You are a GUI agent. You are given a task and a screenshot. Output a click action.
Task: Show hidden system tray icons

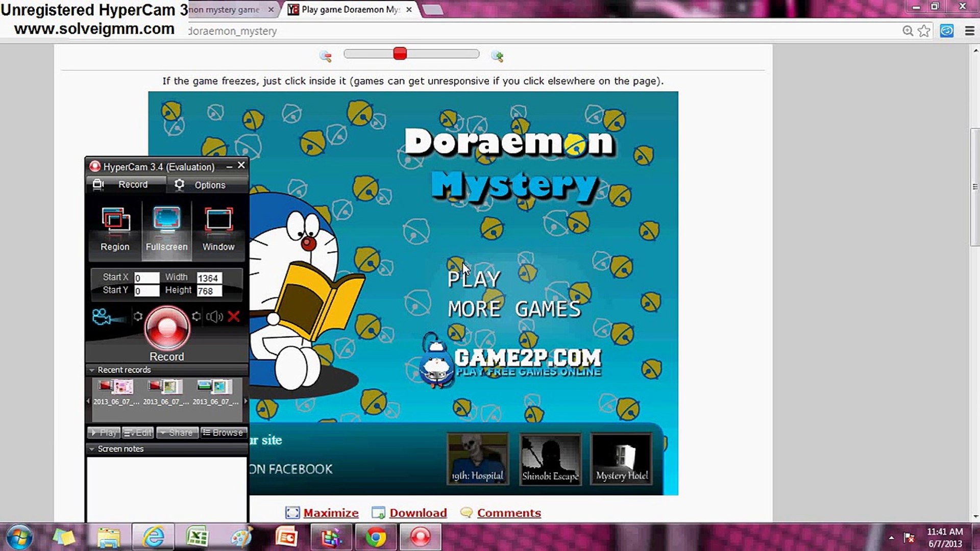coord(891,538)
